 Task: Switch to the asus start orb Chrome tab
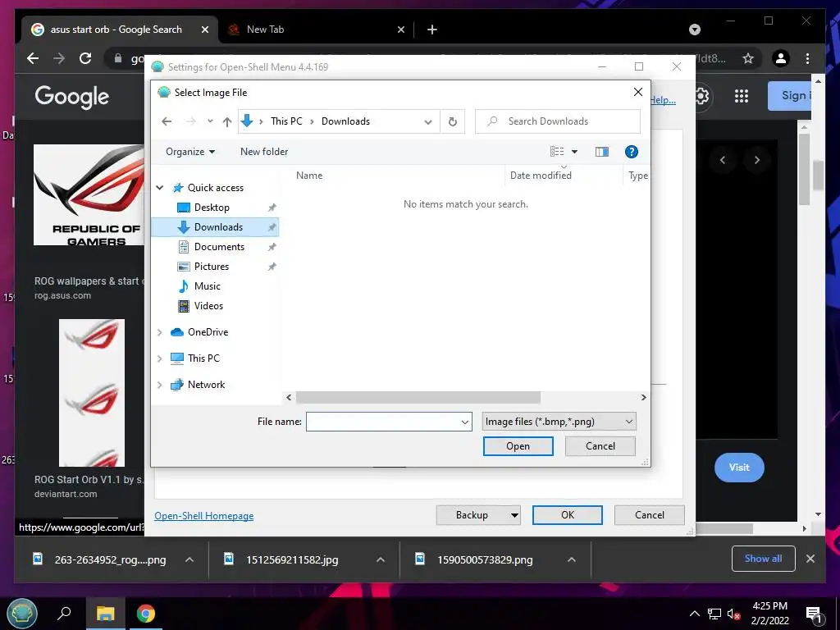(115, 30)
